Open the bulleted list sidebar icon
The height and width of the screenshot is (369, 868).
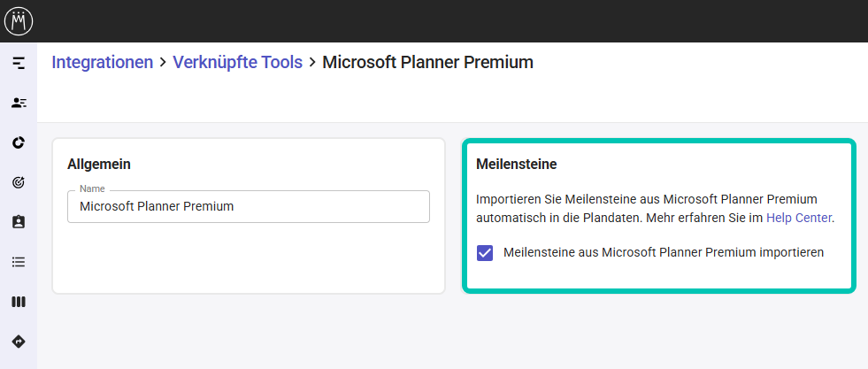click(x=19, y=262)
